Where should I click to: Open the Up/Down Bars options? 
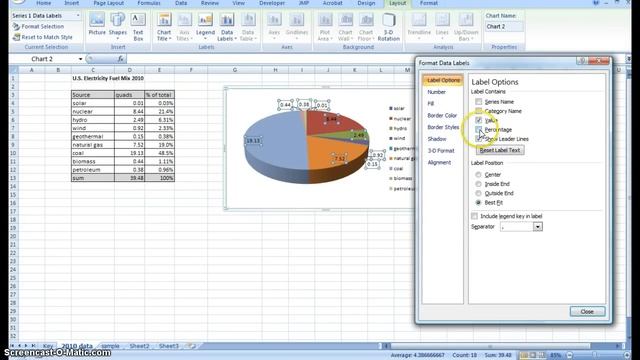[x=466, y=27]
